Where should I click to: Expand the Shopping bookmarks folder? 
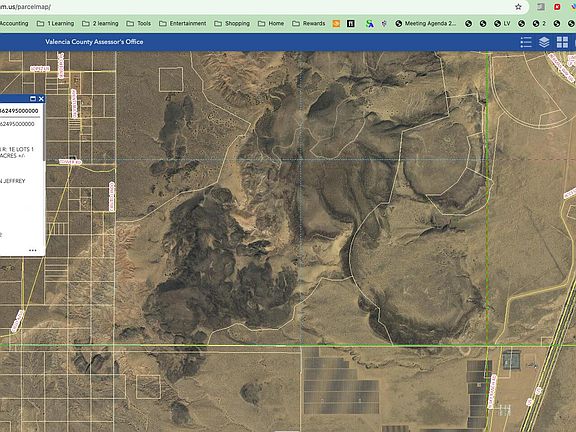[232, 24]
